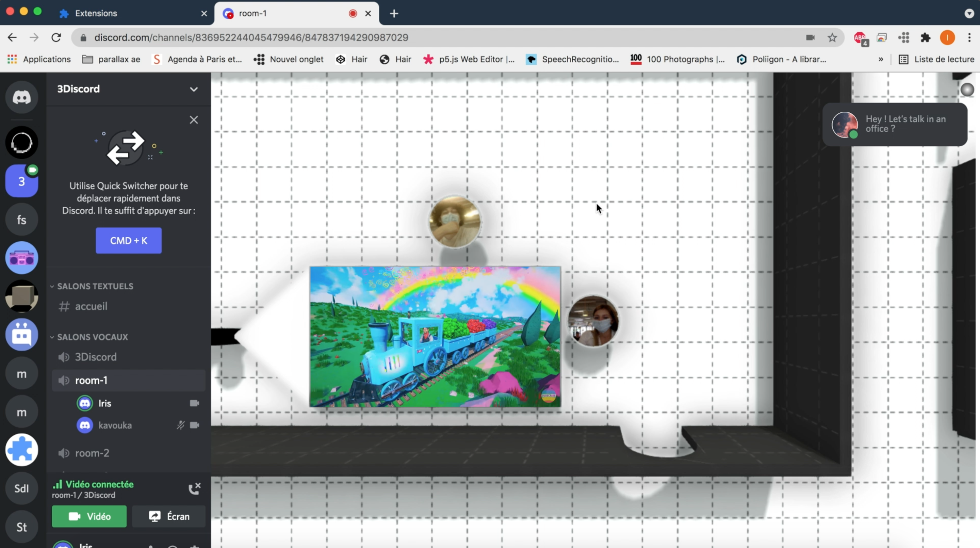Show more hidden bookmarks chevron

tap(880, 59)
